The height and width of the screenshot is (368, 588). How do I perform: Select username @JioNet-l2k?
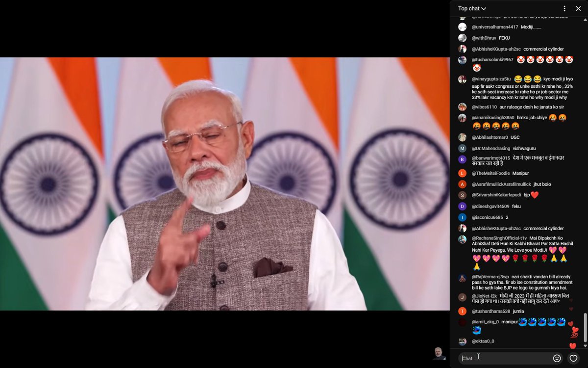[x=485, y=296]
